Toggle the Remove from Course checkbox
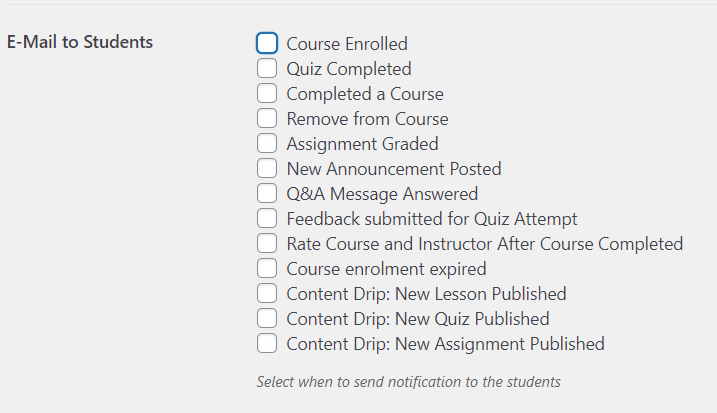717x413 pixels. 266,119
